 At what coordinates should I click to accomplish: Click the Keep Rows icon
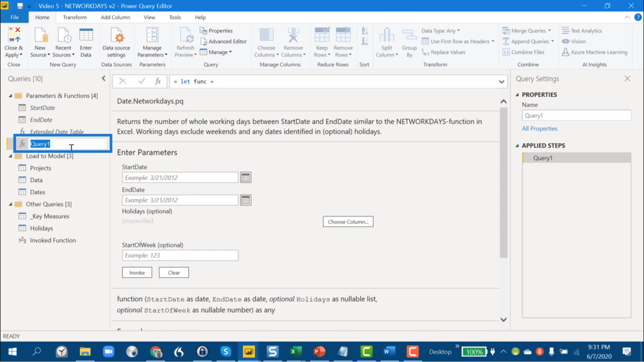pyautogui.click(x=322, y=35)
